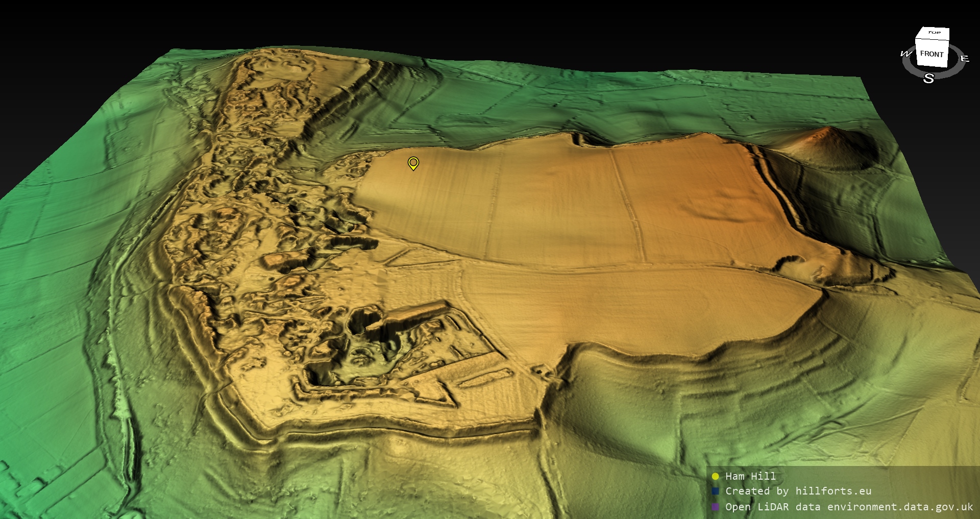Open the environment.data.gov.uk data link
Image resolution: width=980 pixels, height=519 pixels.
849,507
